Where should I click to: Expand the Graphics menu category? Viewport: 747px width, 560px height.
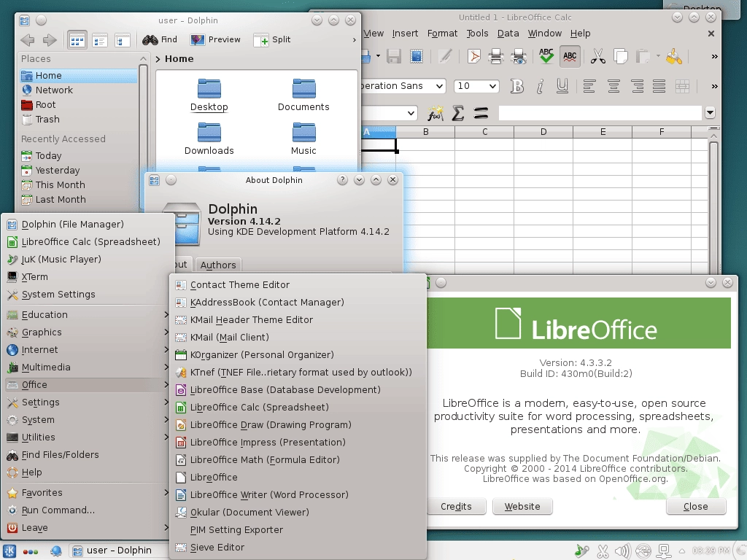pyautogui.click(x=88, y=332)
